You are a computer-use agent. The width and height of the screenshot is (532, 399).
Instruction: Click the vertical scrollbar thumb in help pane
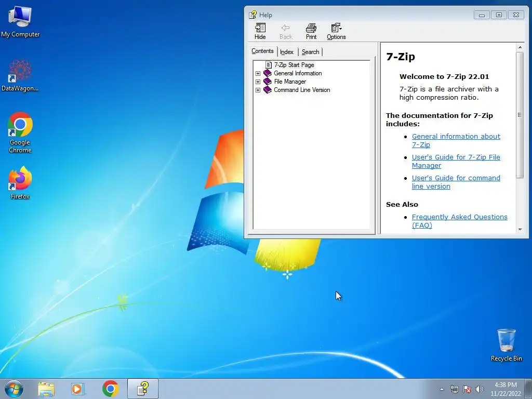point(520,115)
